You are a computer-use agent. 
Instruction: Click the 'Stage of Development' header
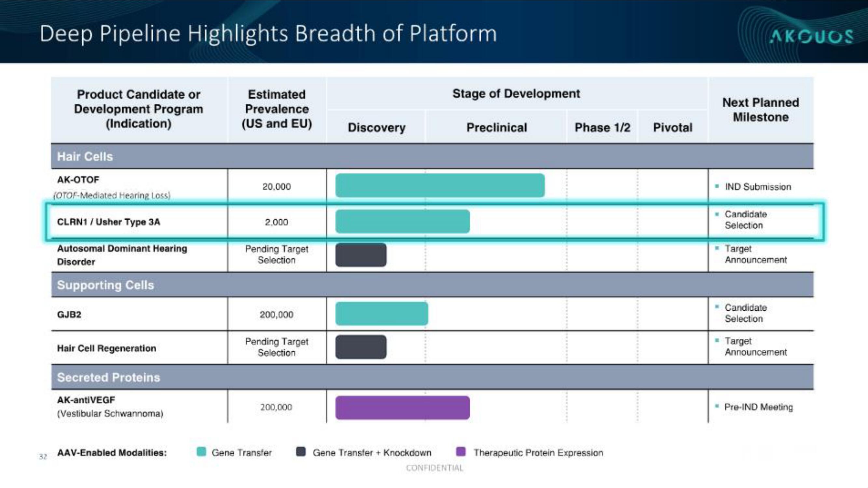coord(516,93)
